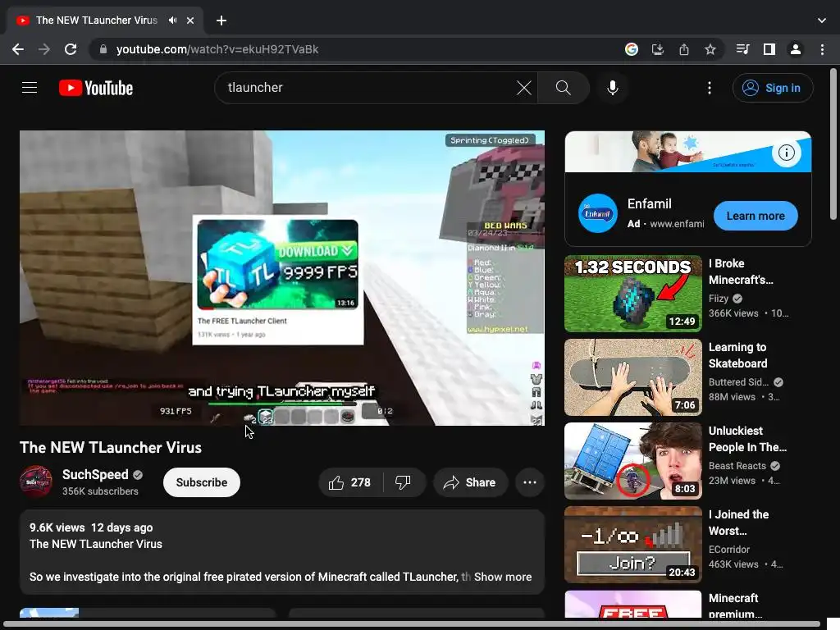The height and width of the screenshot is (630, 840).
Task: Toggle the browser side panel
Action: click(x=769, y=49)
